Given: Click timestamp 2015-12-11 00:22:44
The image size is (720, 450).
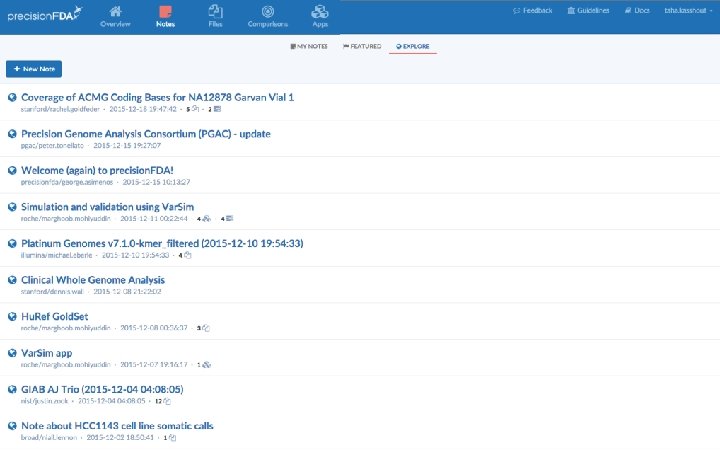Looking at the screenshot, I should [154, 219].
